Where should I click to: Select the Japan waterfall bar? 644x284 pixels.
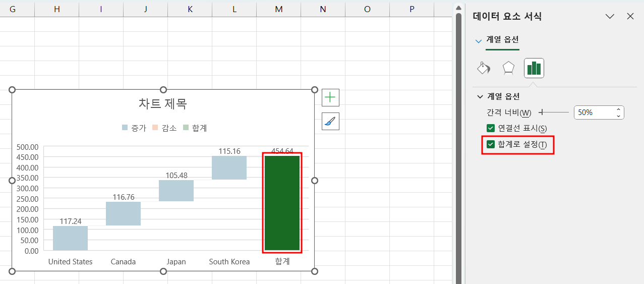176,191
